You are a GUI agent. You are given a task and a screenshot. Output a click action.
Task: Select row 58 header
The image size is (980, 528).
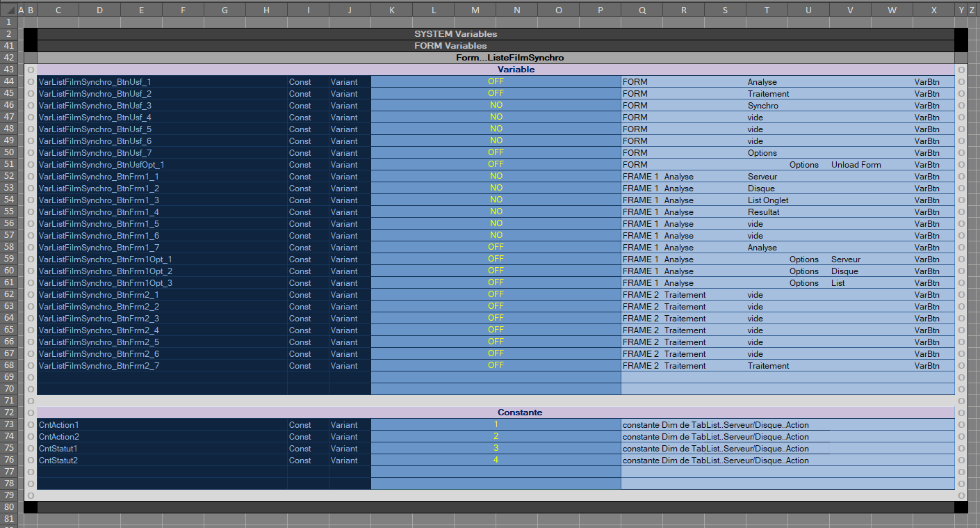click(8, 248)
